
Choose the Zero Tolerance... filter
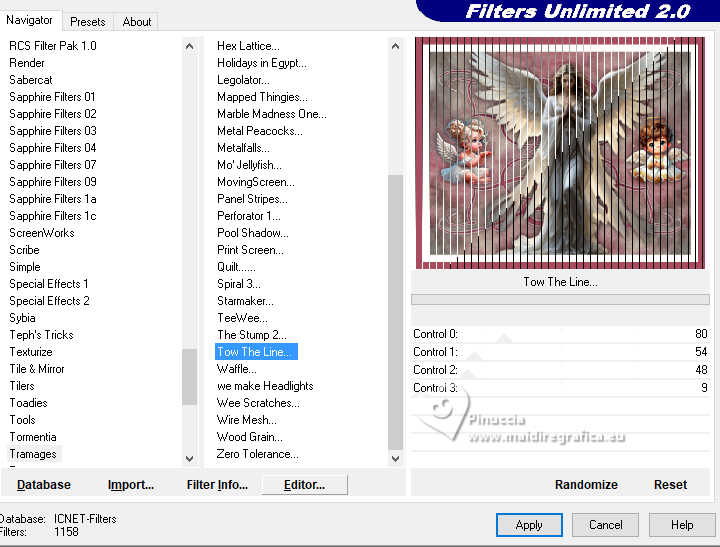pyautogui.click(x=257, y=454)
